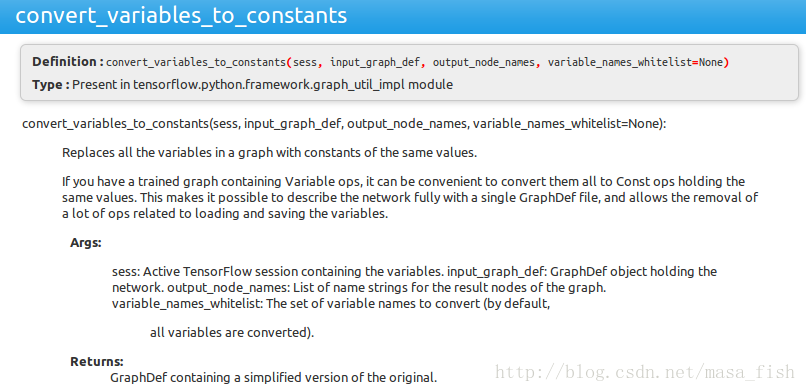Click the plain function signature line below the box
Image resolution: width=806 pixels, height=392 pixels.
(x=344, y=125)
